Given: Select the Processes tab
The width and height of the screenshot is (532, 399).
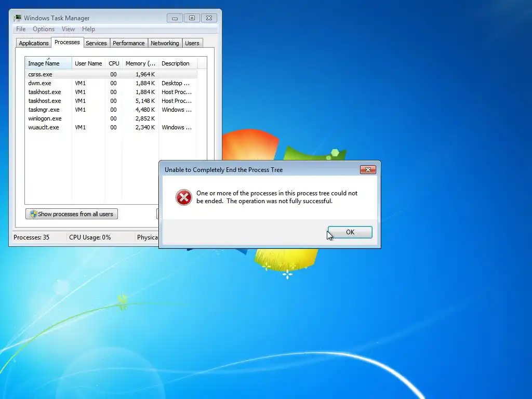Looking at the screenshot, I should point(67,42).
